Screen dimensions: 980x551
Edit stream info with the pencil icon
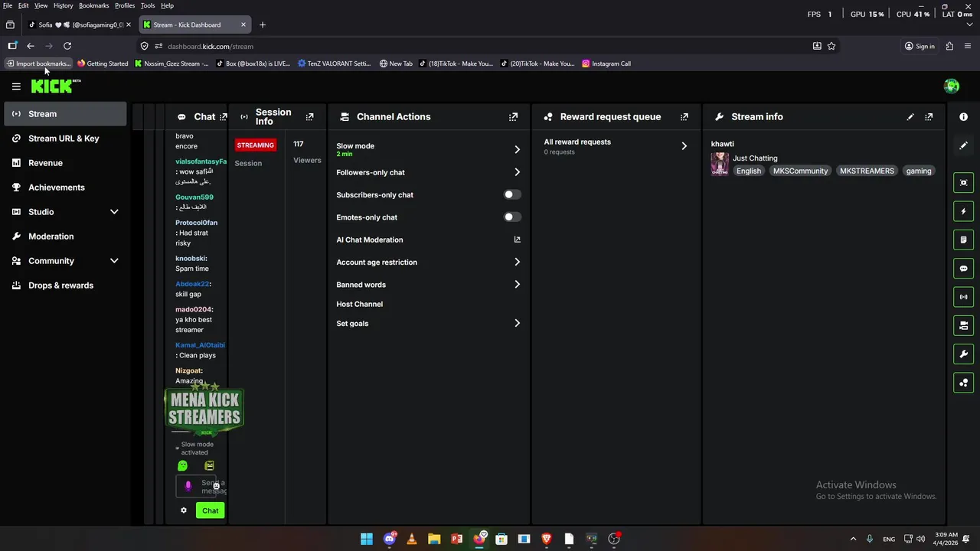point(910,117)
